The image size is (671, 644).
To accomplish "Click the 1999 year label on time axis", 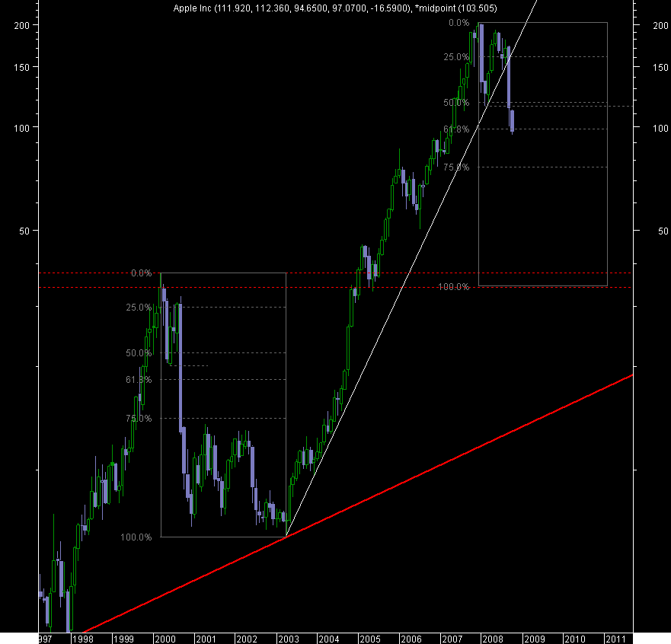I will point(123,639).
